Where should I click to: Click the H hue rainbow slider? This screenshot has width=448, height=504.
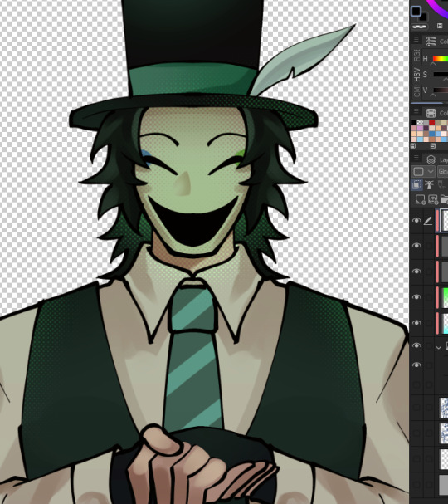click(441, 59)
